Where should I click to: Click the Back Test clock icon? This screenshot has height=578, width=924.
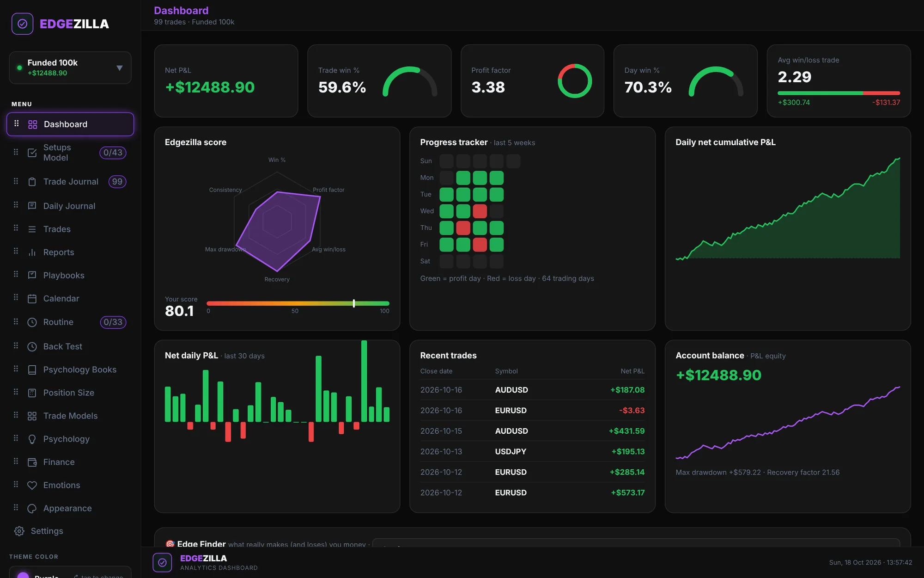pyautogui.click(x=32, y=347)
